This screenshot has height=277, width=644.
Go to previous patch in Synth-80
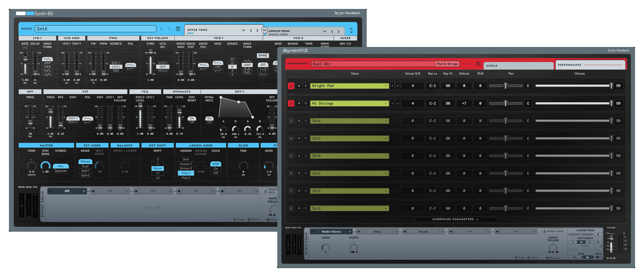(x=161, y=29)
